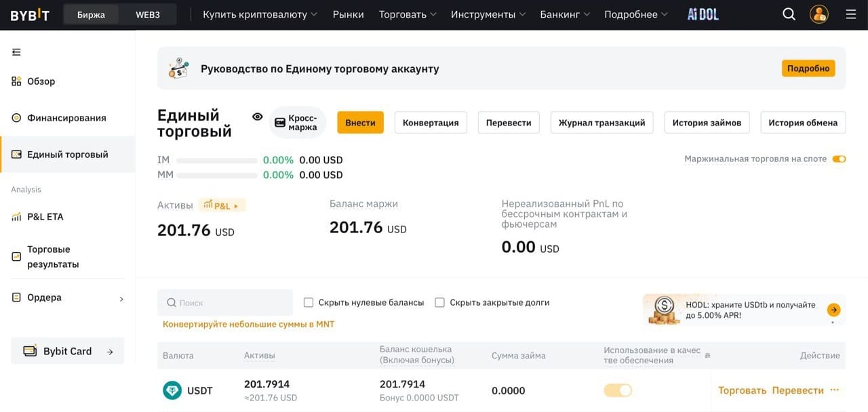The width and height of the screenshot is (868, 412).
Task: Click Перевести in the USDT row
Action: [x=797, y=390]
